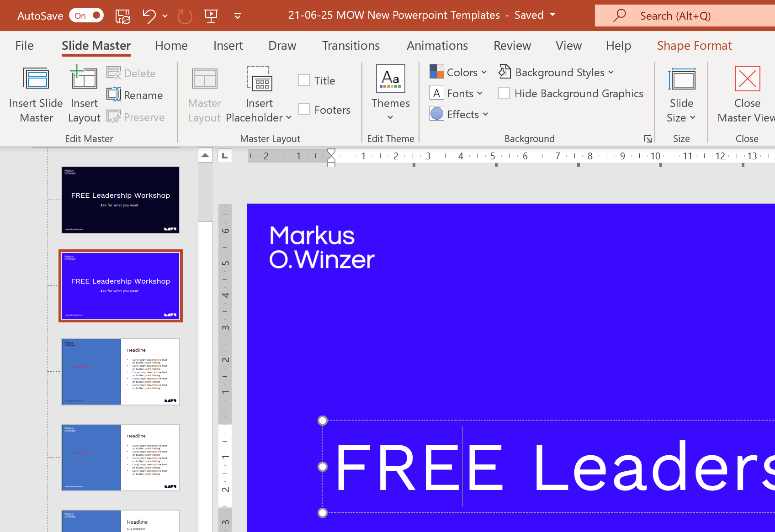Switch to the Draw tab
Image resolution: width=775 pixels, height=532 pixels.
point(282,46)
